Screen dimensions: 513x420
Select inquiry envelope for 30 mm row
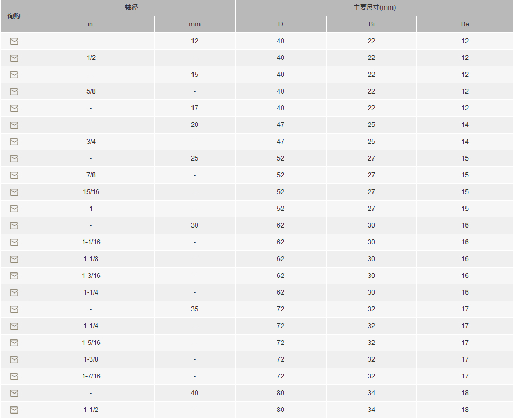(x=14, y=226)
